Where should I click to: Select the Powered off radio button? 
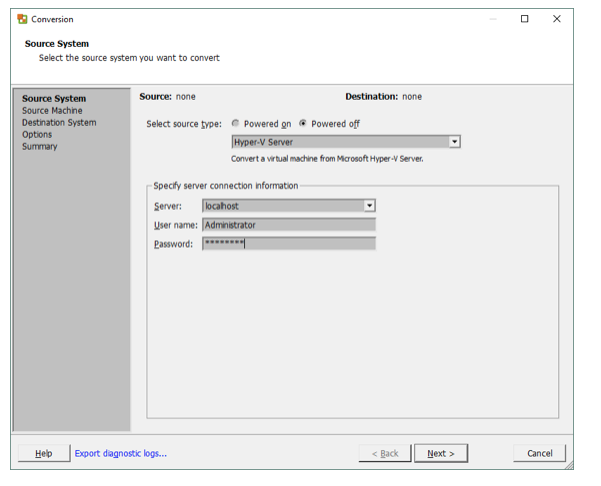(303, 124)
